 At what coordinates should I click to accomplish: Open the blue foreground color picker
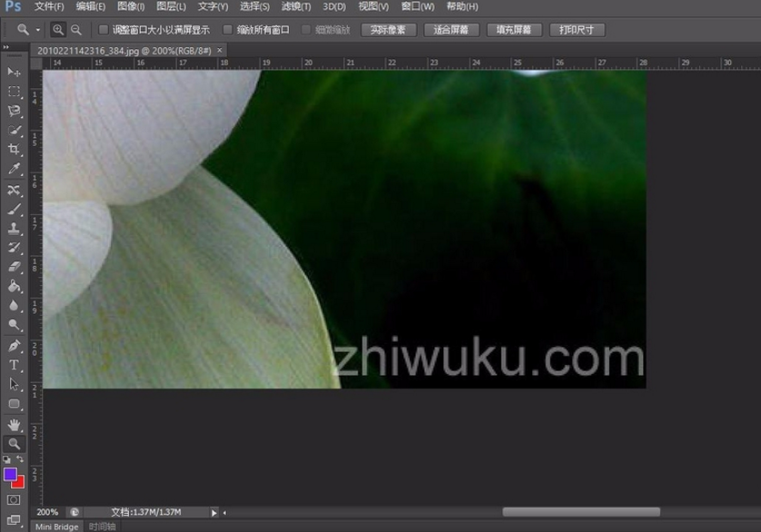click(10, 474)
